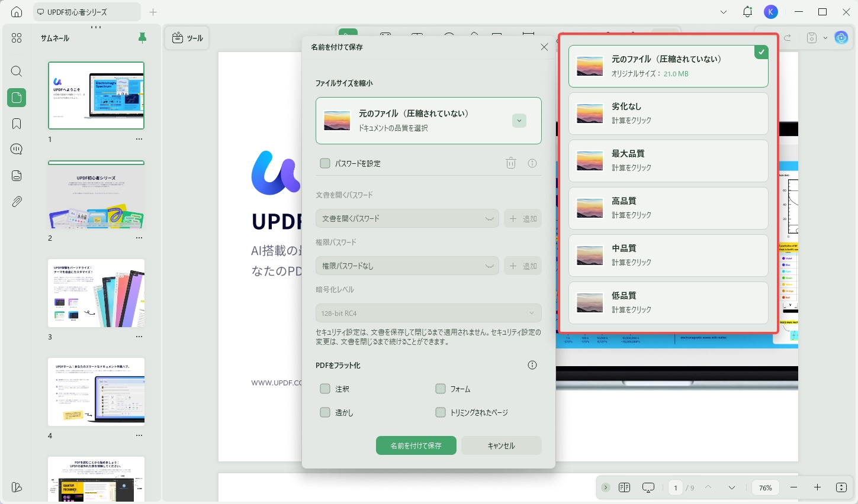
Task: Launch the UPDF AI assistant icon
Action: coord(841,38)
